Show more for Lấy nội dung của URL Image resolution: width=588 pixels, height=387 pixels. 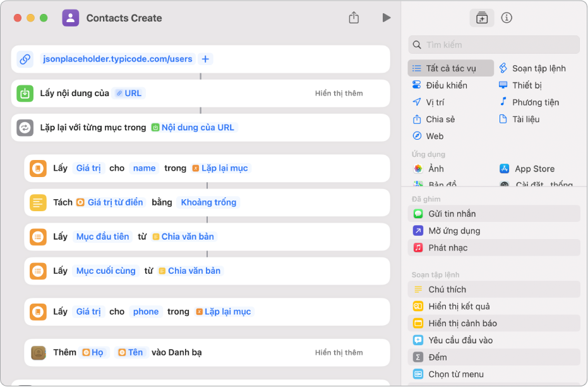[339, 93]
